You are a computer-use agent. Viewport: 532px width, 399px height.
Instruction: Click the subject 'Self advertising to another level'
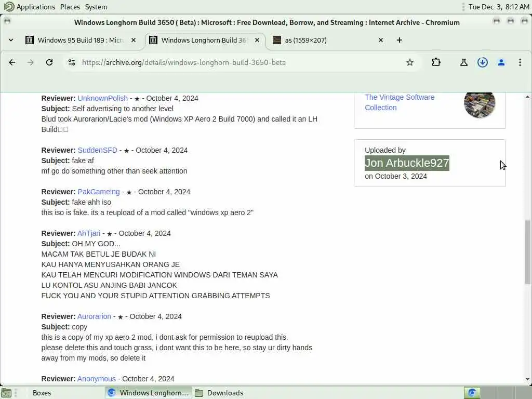123,109
